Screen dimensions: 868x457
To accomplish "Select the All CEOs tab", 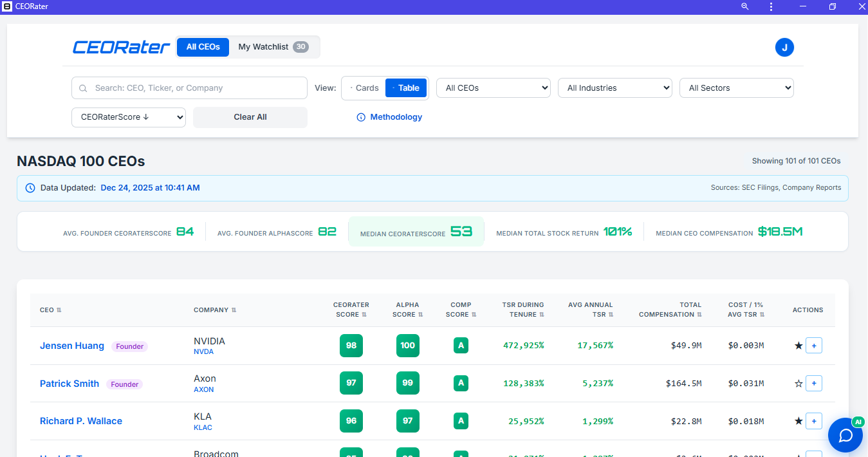I will [x=203, y=47].
